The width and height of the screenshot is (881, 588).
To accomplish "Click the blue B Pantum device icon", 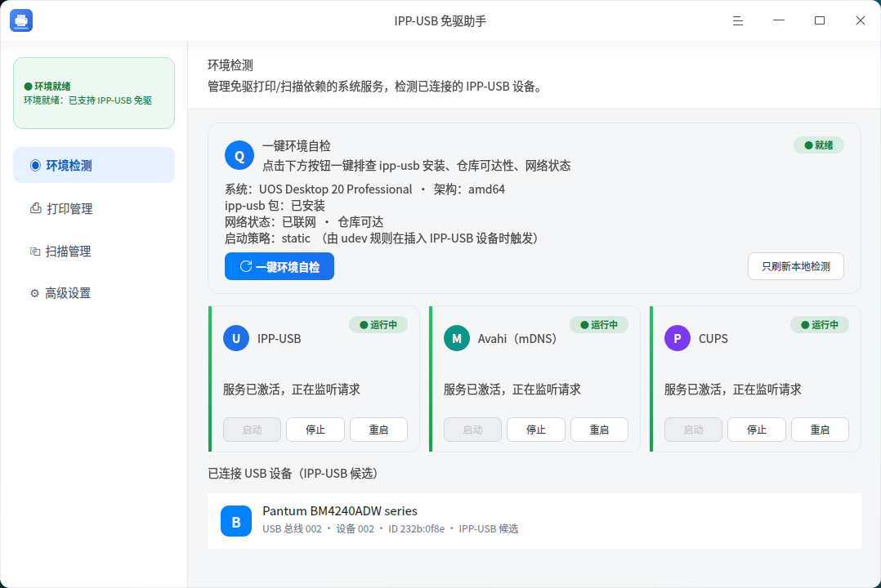I will coord(236,521).
